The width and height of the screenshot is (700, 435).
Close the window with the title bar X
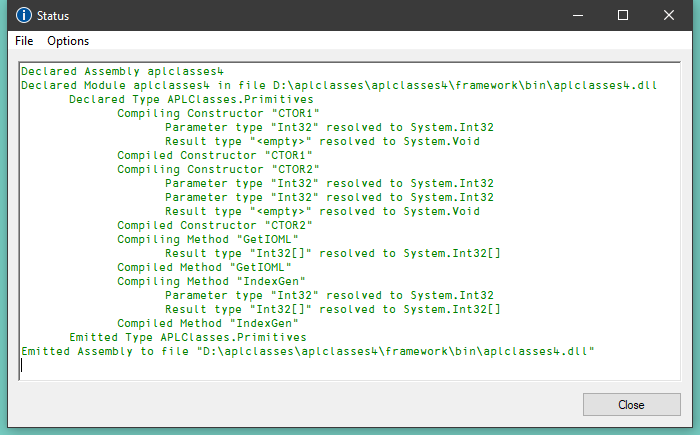coord(668,16)
